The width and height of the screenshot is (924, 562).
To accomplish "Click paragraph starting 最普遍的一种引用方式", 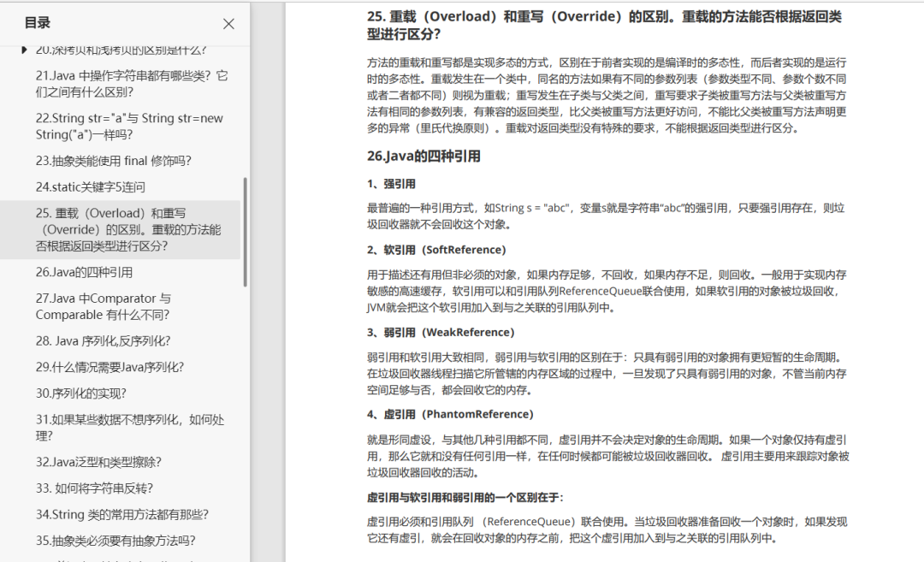I will [x=606, y=216].
